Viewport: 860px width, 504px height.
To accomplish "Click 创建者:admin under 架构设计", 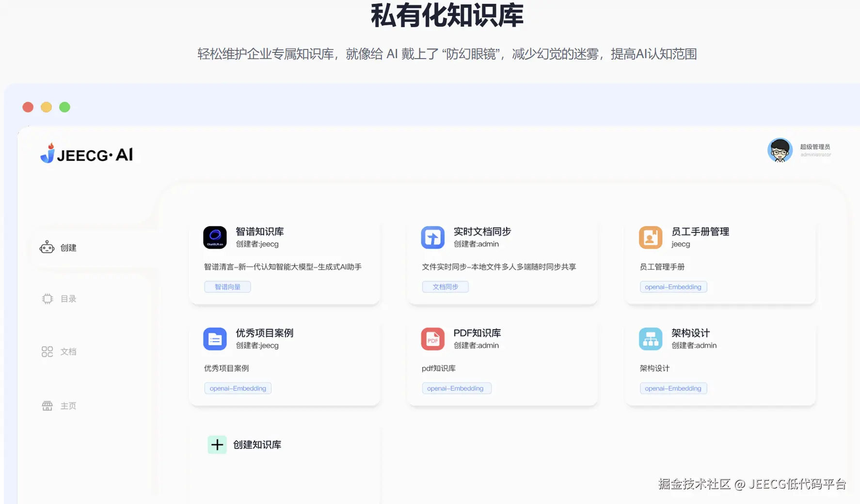I will (694, 346).
